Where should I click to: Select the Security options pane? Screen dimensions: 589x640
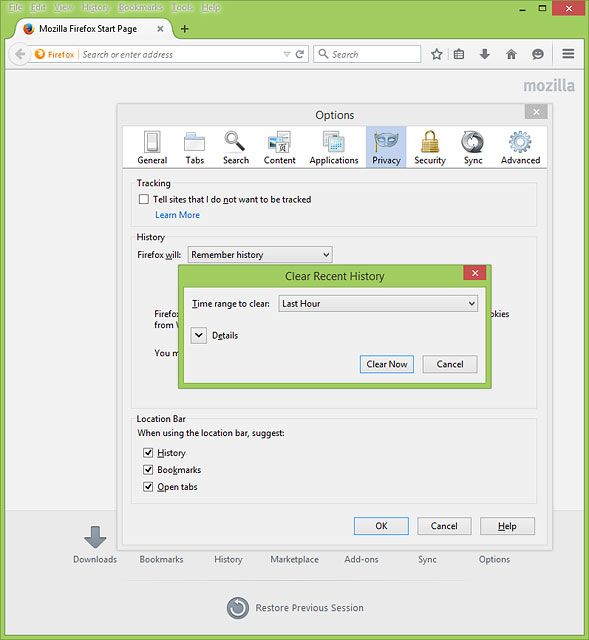[430, 147]
